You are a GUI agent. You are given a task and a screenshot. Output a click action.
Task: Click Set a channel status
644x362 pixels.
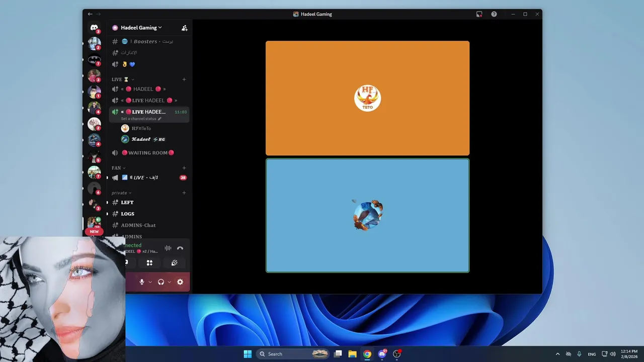coord(141,119)
